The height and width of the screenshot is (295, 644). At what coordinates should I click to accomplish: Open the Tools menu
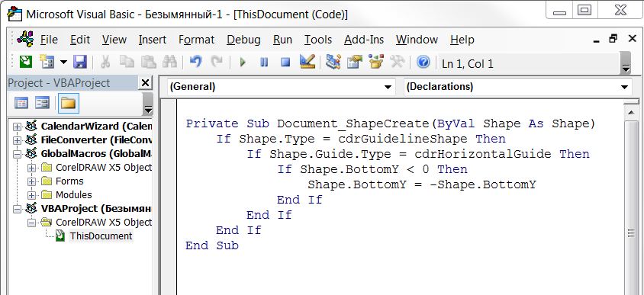pyautogui.click(x=318, y=40)
